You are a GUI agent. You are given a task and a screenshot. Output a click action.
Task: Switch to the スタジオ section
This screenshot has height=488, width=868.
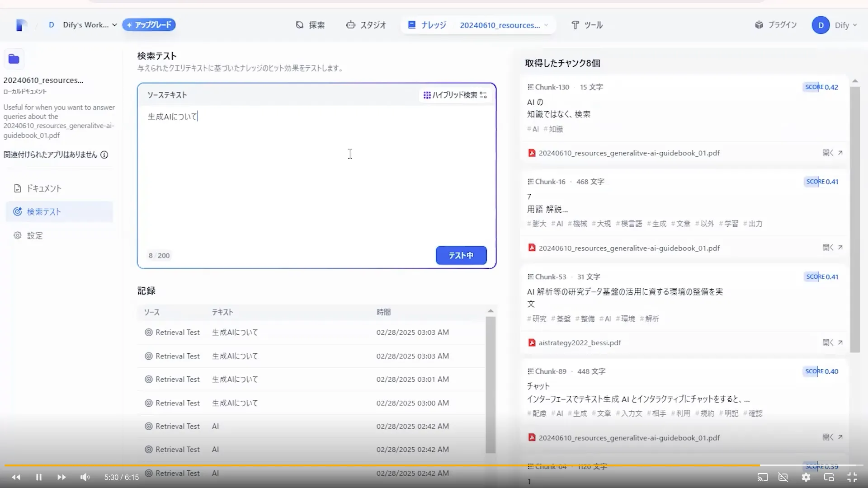pyautogui.click(x=366, y=25)
